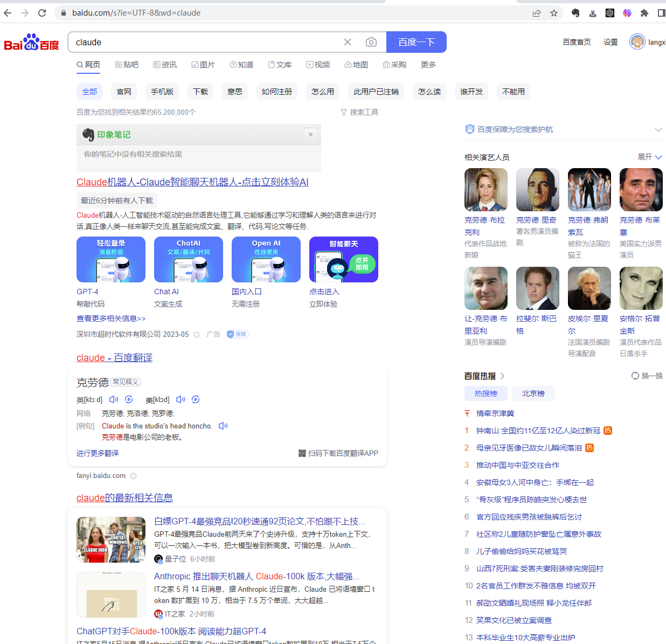Click the browser address bar
This screenshot has height=644, width=666.
click(294, 13)
